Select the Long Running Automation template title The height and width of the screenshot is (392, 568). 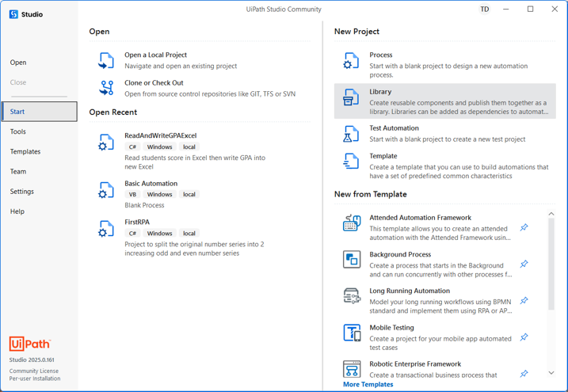410,291
